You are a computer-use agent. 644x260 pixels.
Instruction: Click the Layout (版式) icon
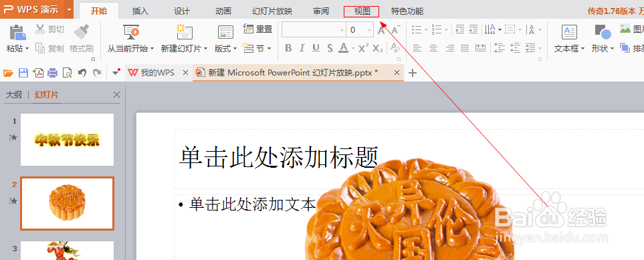225,32
